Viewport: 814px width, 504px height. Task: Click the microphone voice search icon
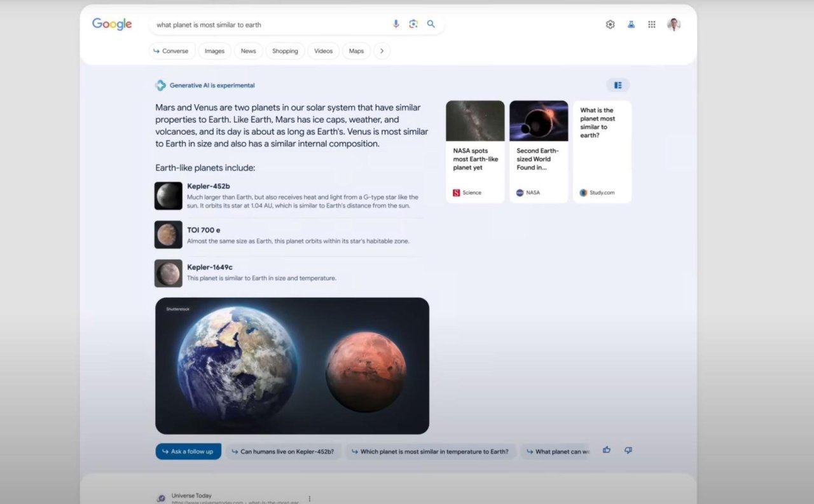396,24
